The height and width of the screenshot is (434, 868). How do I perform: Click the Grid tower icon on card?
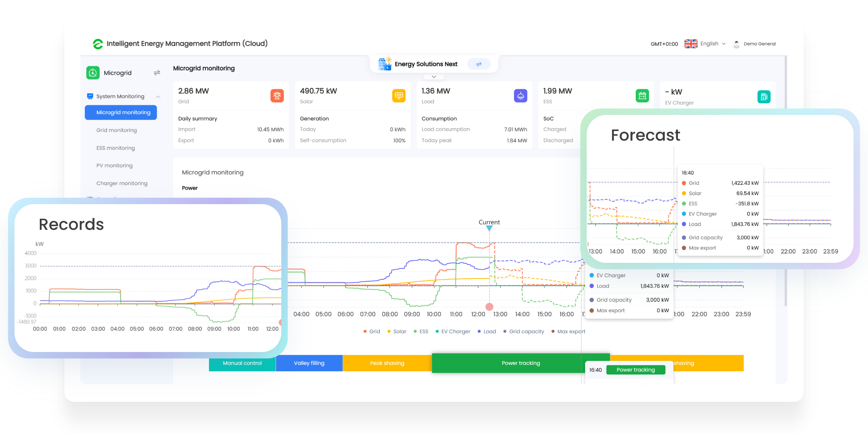[277, 96]
